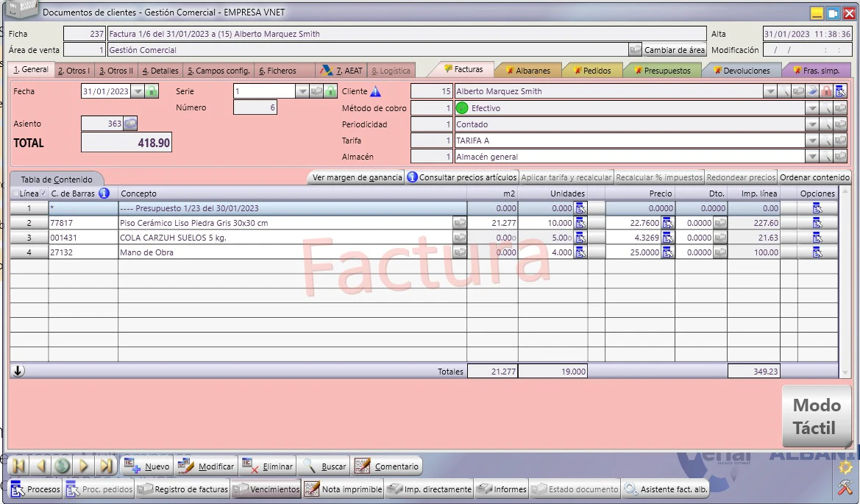Click Ver margen de ganancia button
Viewport: 860px width, 504px height.
click(357, 177)
